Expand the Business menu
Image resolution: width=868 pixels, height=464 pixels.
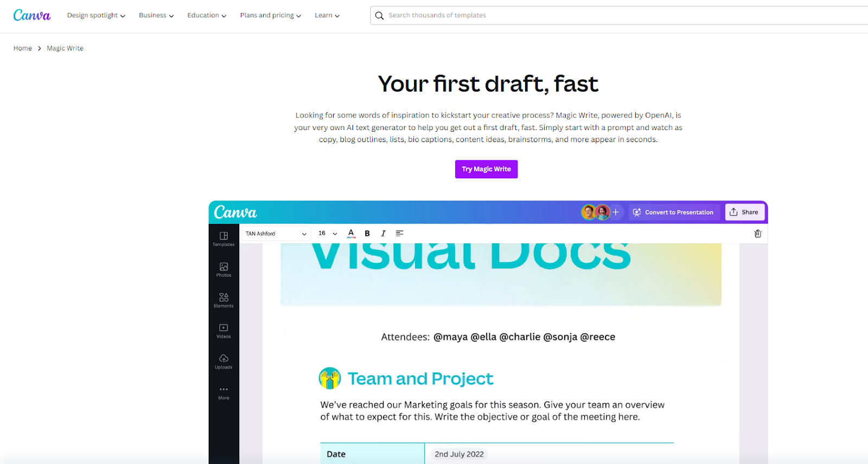(156, 16)
